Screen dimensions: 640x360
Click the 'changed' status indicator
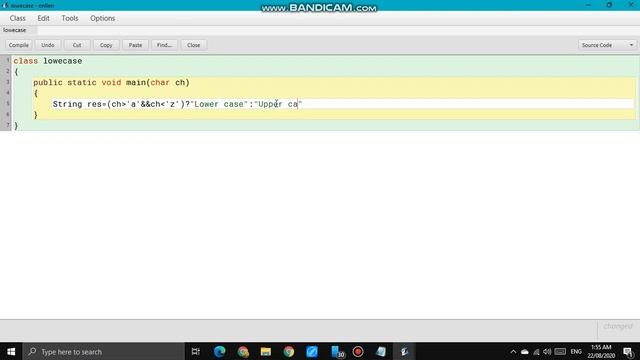618,326
